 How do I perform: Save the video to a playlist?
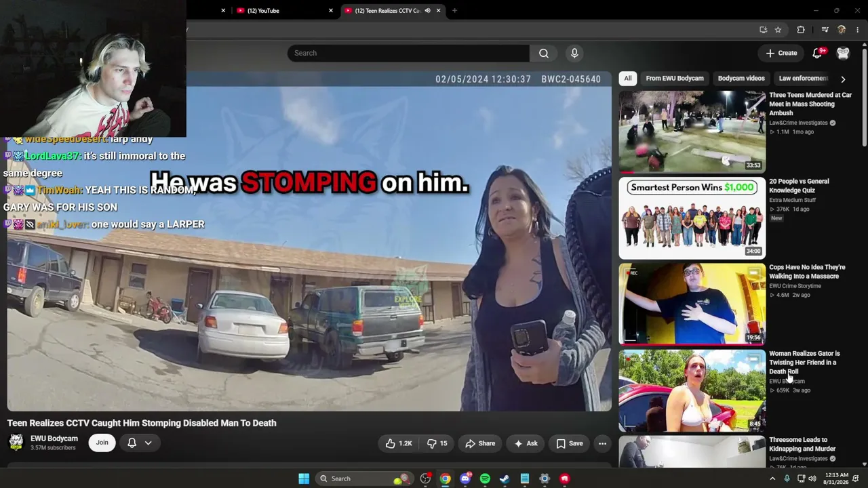point(570,443)
